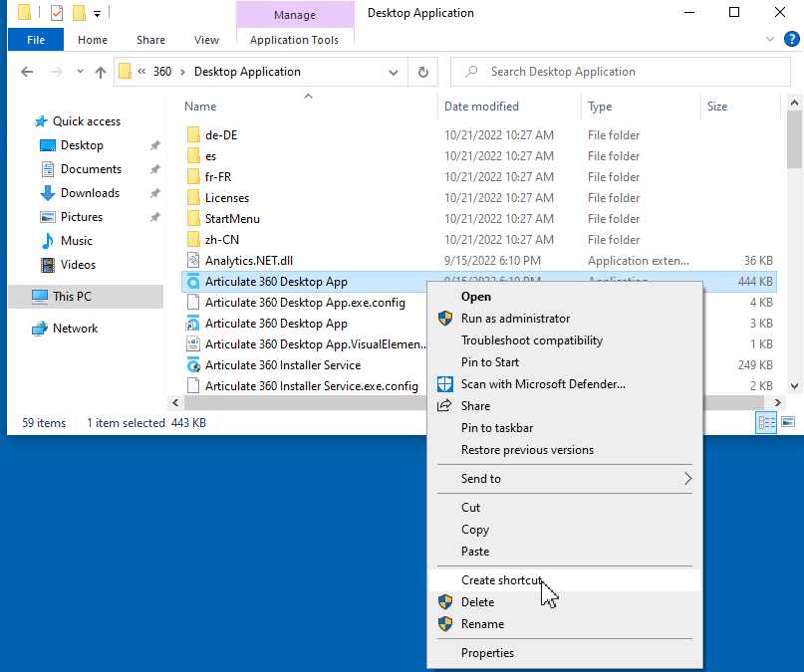The width and height of the screenshot is (804, 672).
Task: Click the Back navigation arrow
Action: click(x=27, y=72)
